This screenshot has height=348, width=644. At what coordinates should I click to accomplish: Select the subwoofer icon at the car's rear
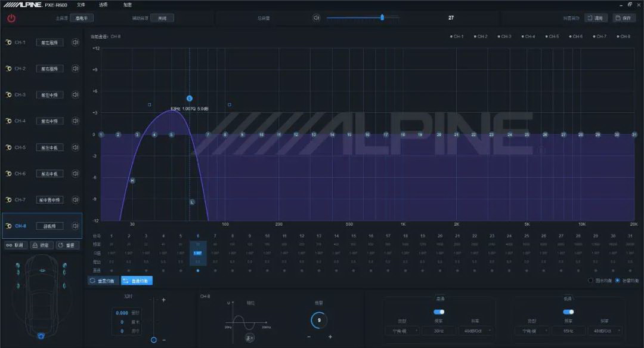tap(41, 335)
